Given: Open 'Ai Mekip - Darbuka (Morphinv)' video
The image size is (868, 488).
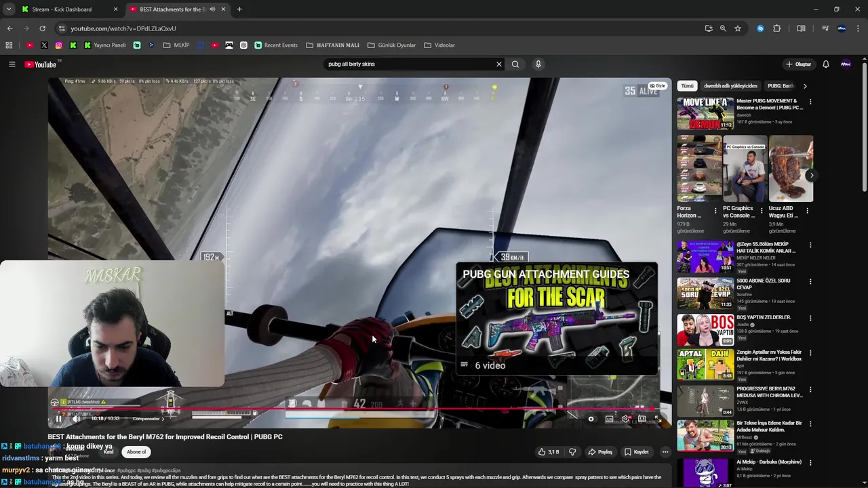Looking at the screenshot, I should click(x=705, y=472).
